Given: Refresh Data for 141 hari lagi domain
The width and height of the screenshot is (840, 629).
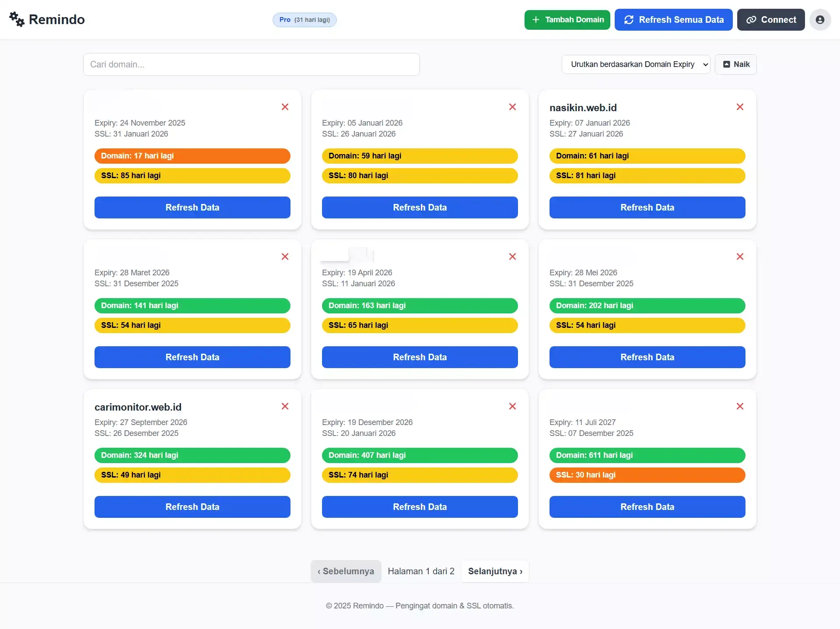Looking at the screenshot, I should [192, 357].
